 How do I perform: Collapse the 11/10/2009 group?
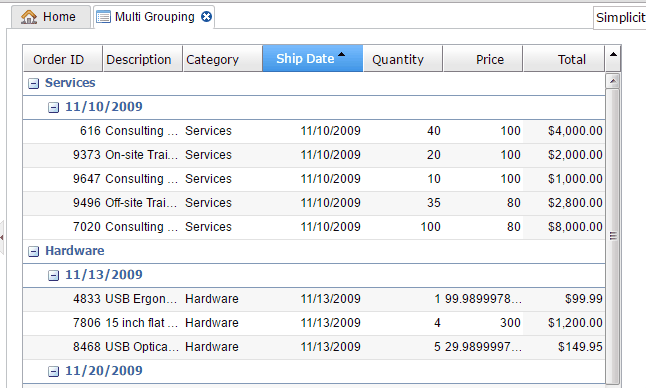(x=54, y=108)
